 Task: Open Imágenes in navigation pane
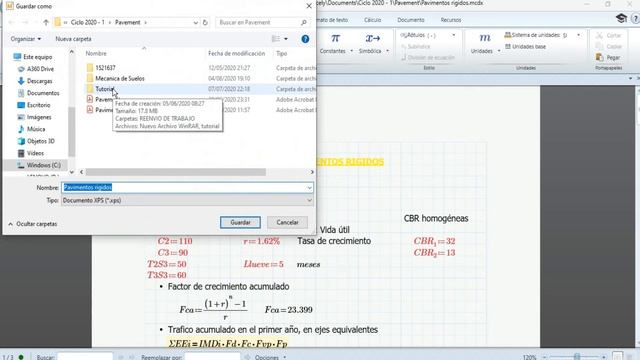39,117
